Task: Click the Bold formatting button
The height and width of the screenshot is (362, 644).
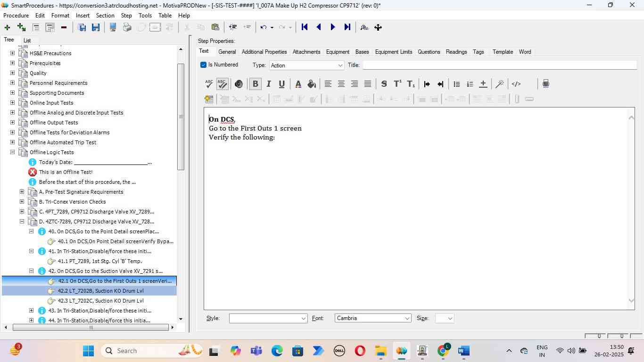Action: point(255,84)
